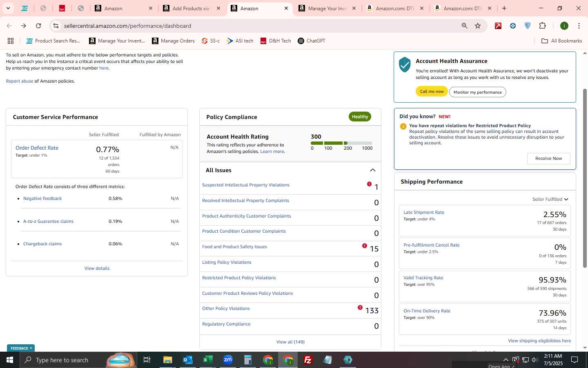The height and width of the screenshot is (368, 588).
Task: Click the Resolve Now button
Action: pyautogui.click(x=548, y=158)
